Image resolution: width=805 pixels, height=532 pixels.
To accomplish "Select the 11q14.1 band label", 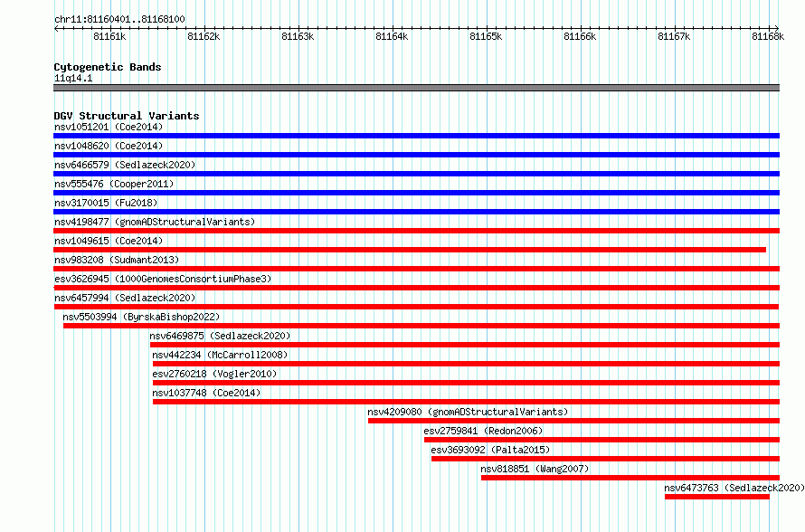I will click(x=73, y=79).
